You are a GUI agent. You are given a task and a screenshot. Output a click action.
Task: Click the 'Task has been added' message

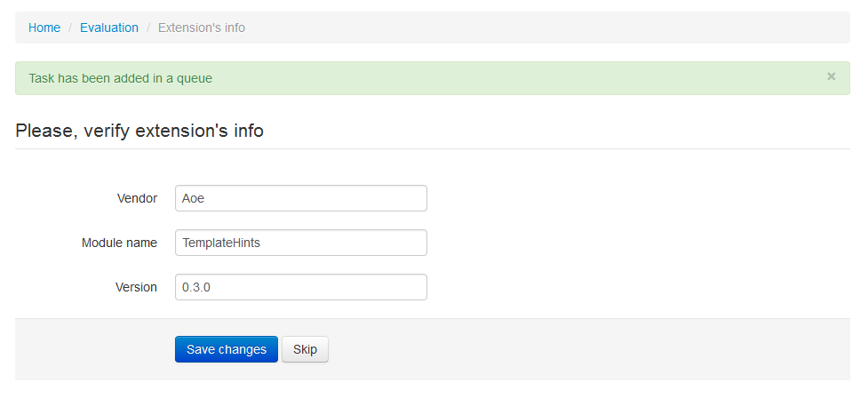click(x=120, y=78)
